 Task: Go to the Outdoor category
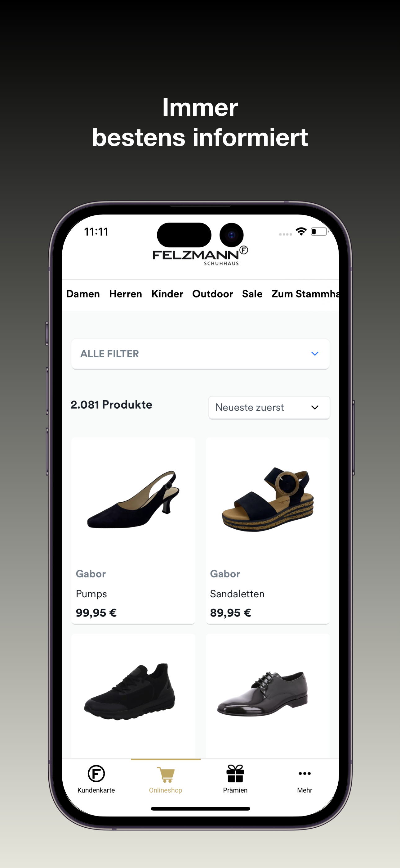point(213,294)
